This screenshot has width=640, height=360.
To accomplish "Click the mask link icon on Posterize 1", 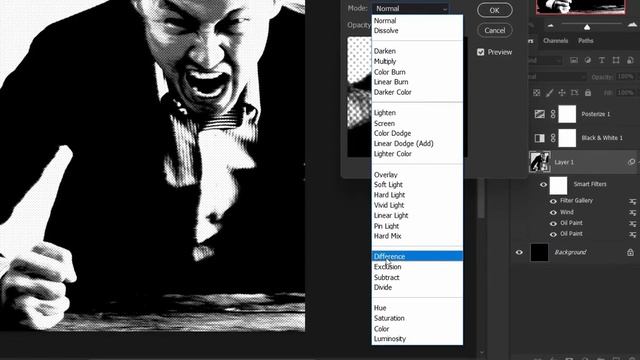I will (553, 114).
